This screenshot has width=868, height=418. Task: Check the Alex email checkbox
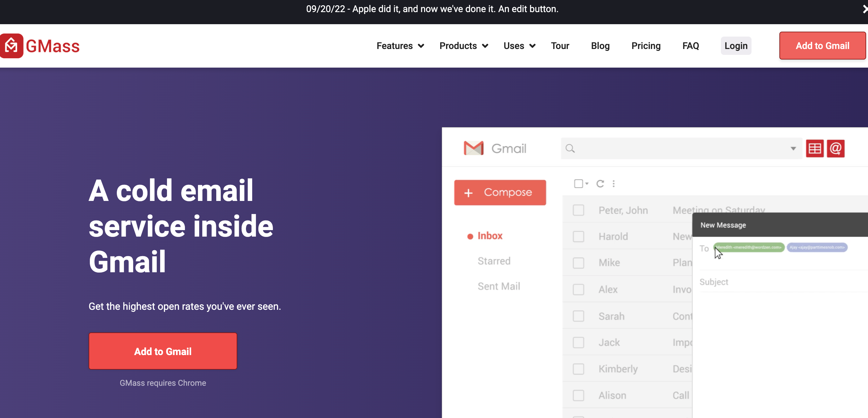(578, 289)
